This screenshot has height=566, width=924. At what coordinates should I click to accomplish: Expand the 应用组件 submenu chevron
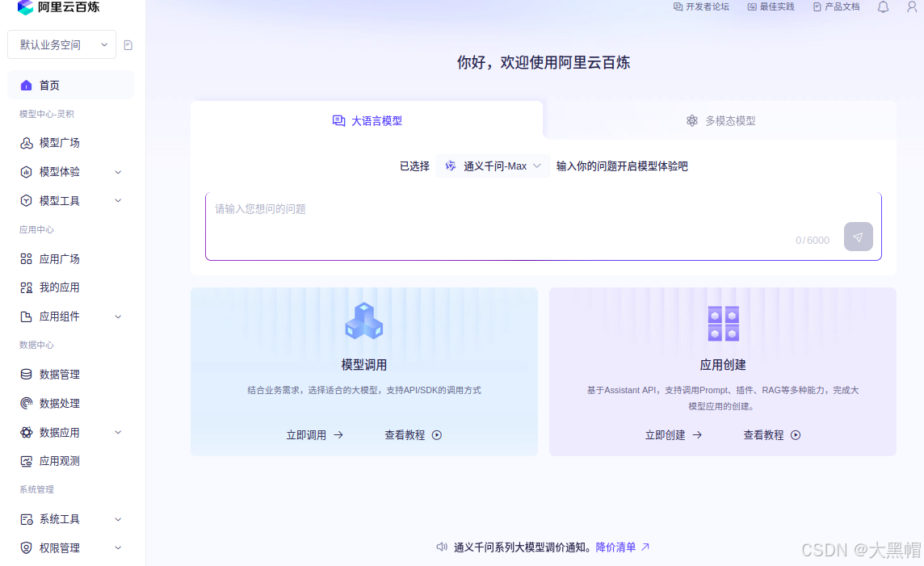tap(118, 317)
